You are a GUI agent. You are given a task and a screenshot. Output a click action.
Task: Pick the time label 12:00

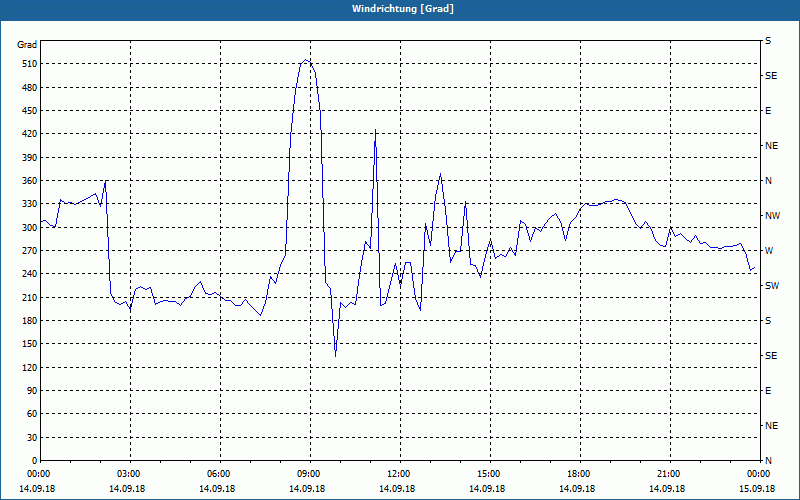[397, 474]
